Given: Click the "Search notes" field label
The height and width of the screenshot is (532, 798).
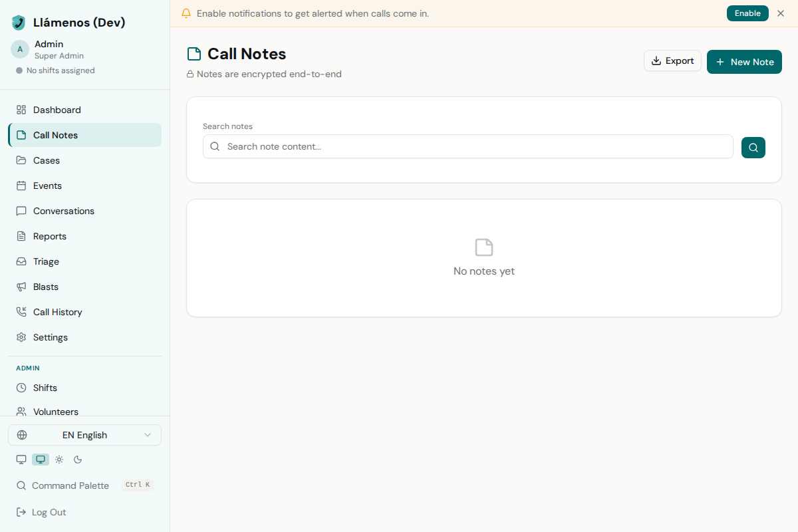Looking at the screenshot, I should coord(227,126).
